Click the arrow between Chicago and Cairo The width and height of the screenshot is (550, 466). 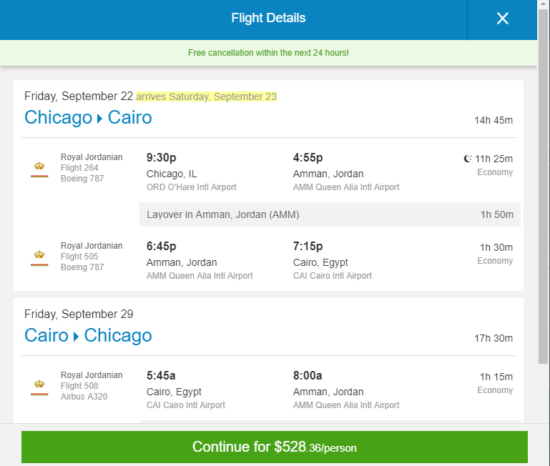pyautogui.click(x=100, y=119)
